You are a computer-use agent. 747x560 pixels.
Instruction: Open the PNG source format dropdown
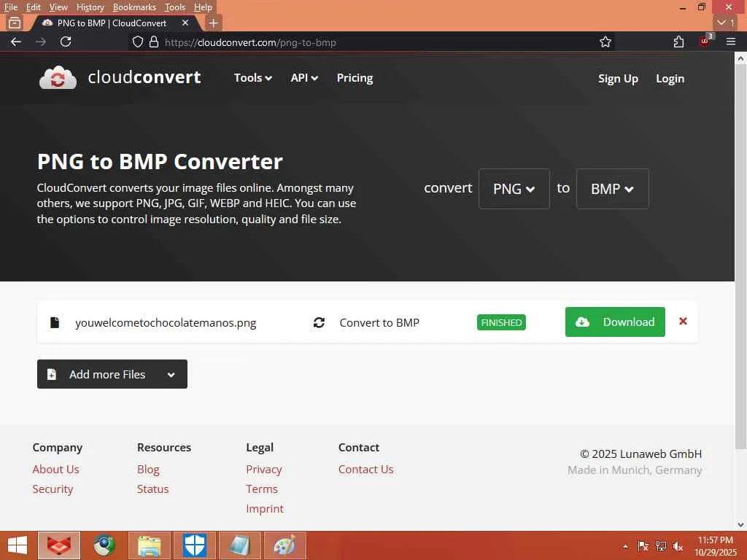(514, 189)
